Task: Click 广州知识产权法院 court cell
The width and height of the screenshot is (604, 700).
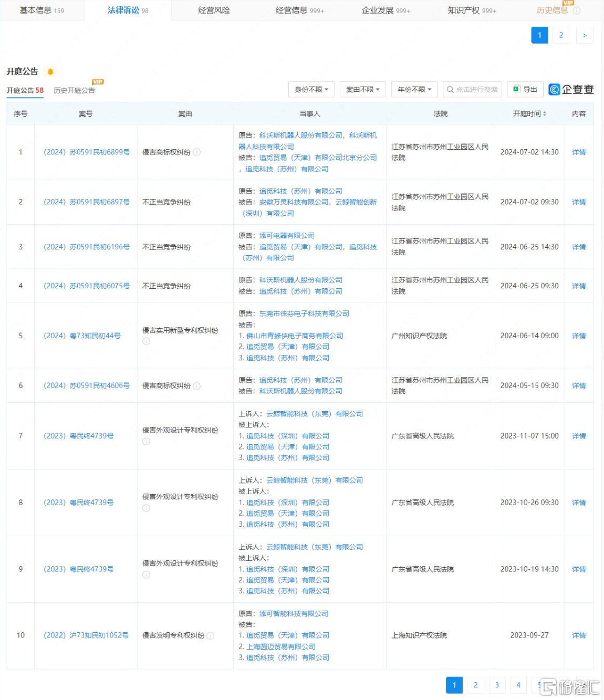Action: [x=419, y=336]
